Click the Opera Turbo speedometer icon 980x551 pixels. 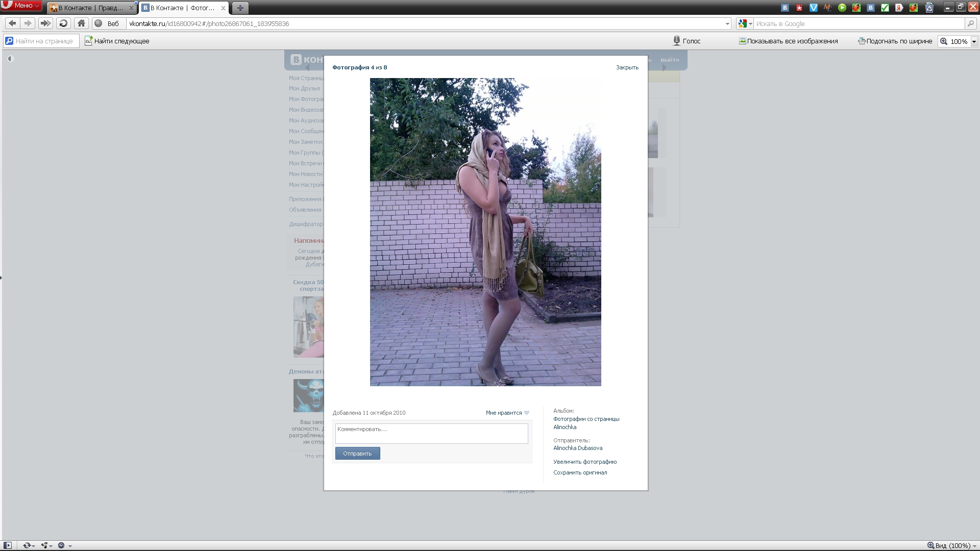pos(62,545)
